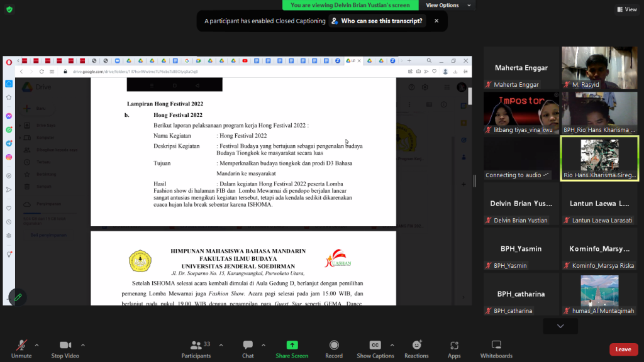Select litbang tiyas_vina kwu thumbnail
This screenshot has width=644, height=362.
pos(521,113)
